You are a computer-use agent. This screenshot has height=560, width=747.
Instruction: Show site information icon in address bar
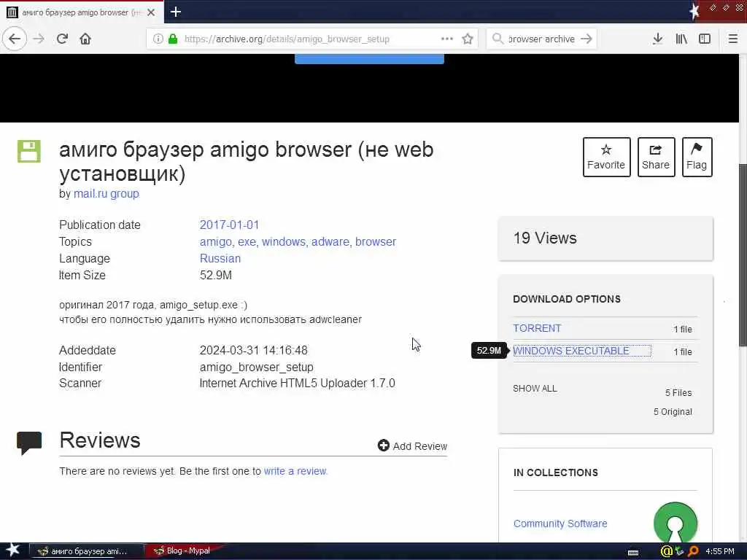pos(158,39)
